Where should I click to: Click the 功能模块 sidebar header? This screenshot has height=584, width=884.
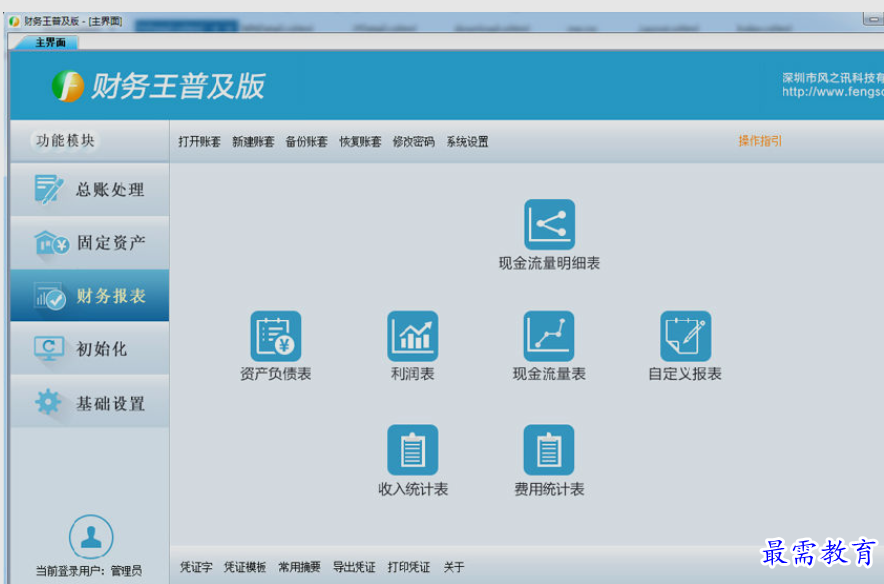(65, 140)
